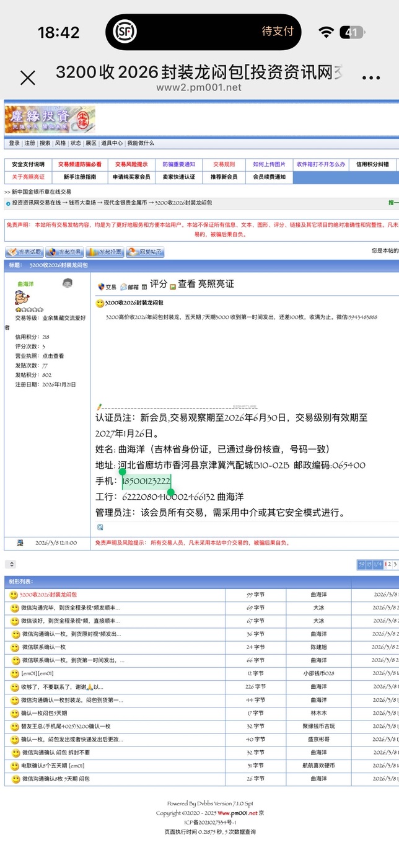Click the computer icon beside post timestamp
The image size is (399, 868).
pyautogui.click(x=20, y=543)
